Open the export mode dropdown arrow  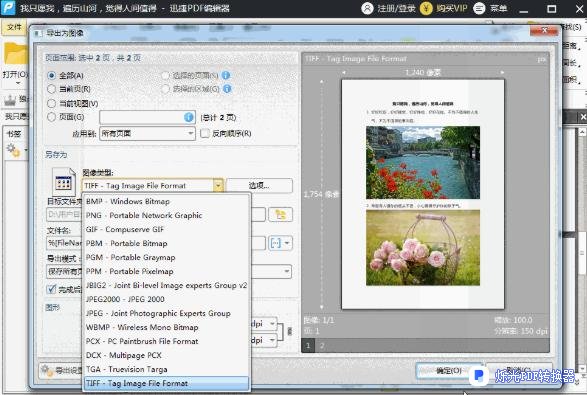tap(287, 271)
